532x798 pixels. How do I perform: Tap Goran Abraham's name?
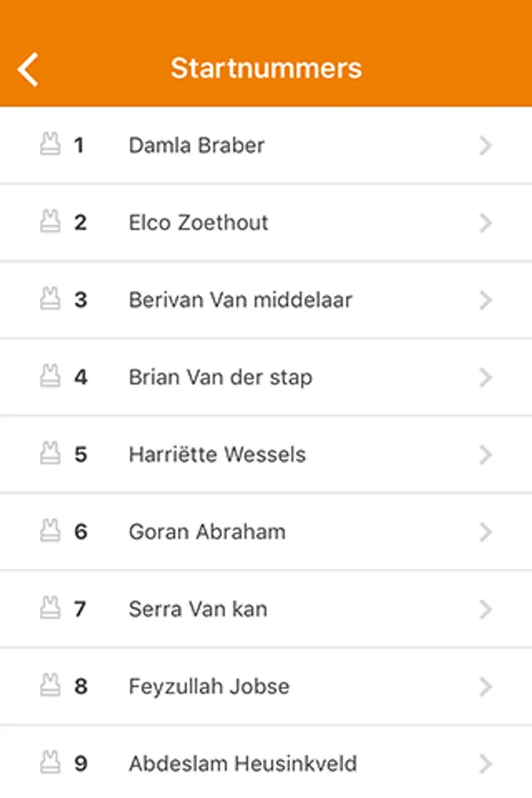tap(207, 532)
